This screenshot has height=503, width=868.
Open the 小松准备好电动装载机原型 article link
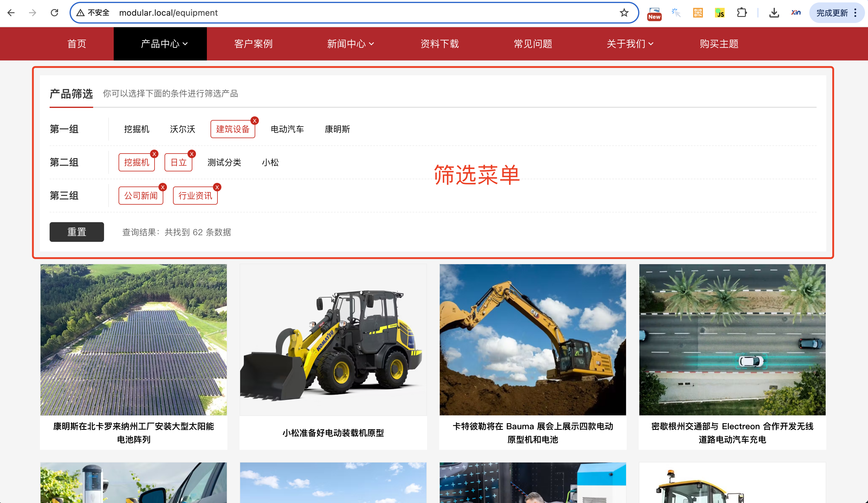[333, 433]
